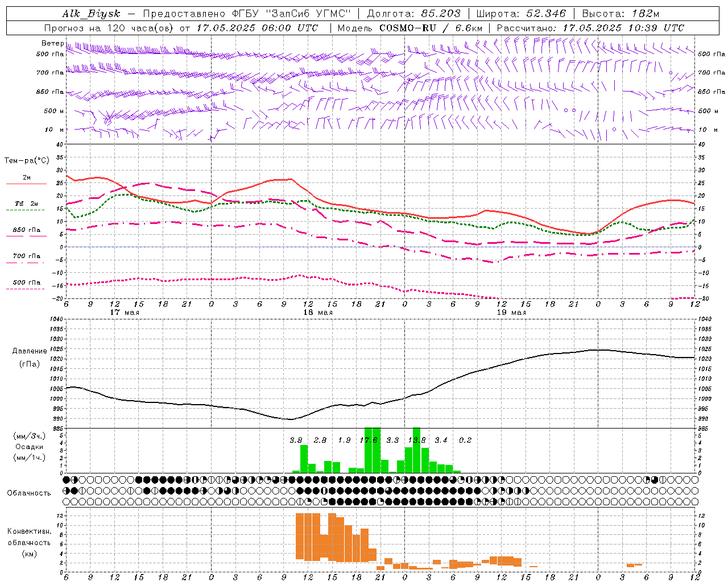Viewport: 728px width, 582px height.
Task: Click the 17 мая date label
Action: tap(124, 313)
